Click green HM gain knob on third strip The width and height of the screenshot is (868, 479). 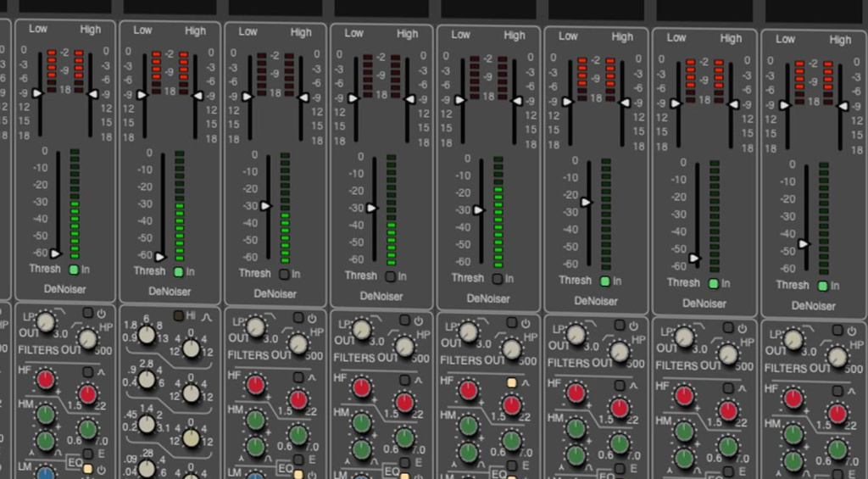pyautogui.click(x=255, y=420)
